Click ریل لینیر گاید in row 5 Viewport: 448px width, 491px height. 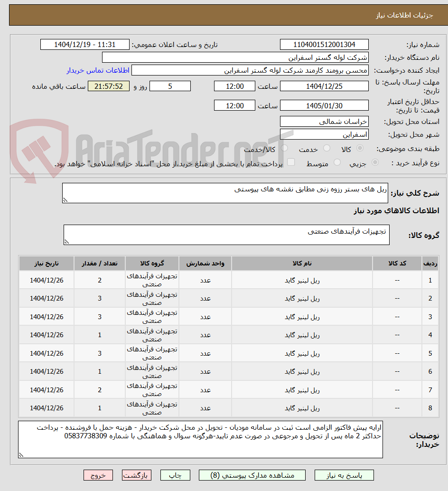(x=302, y=354)
